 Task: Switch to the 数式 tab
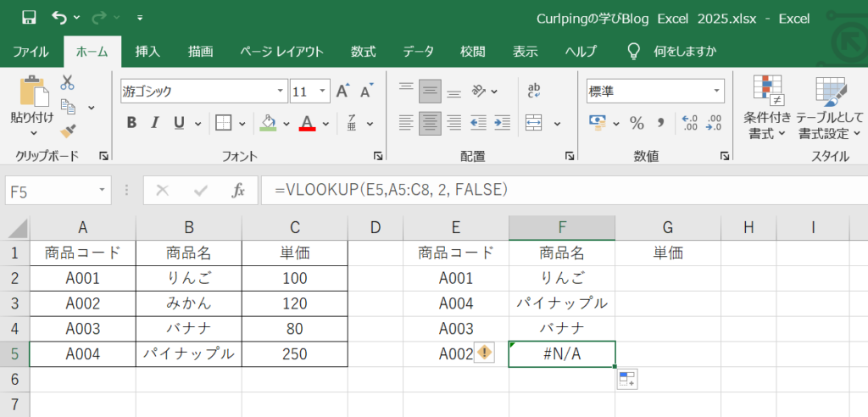tap(363, 52)
